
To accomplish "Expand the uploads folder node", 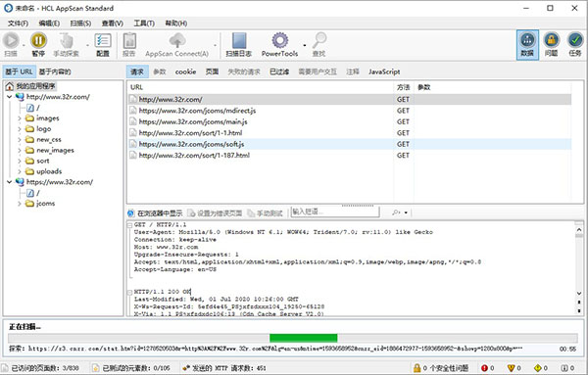I will pyautogui.click(x=20, y=171).
